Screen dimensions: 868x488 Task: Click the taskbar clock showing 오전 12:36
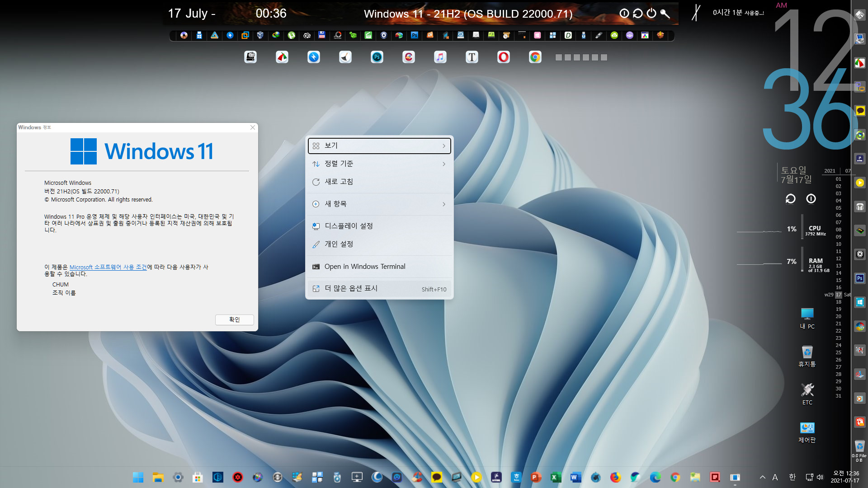click(x=844, y=477)
